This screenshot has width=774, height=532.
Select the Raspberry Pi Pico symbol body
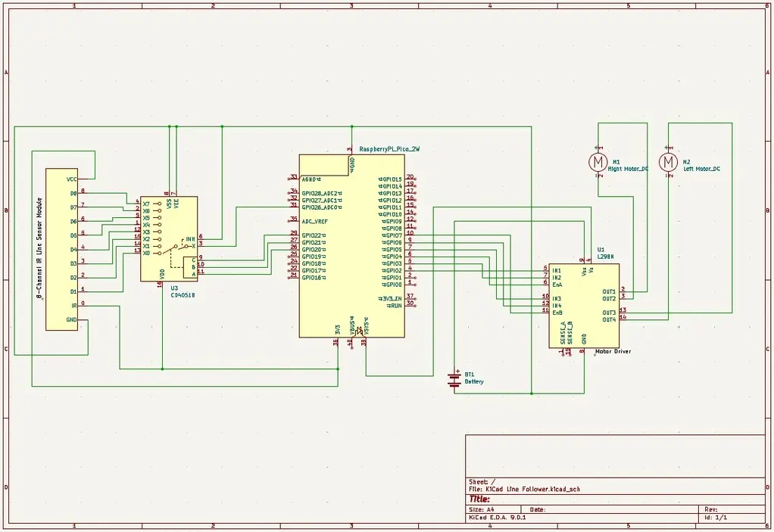[x=352, y=246]
